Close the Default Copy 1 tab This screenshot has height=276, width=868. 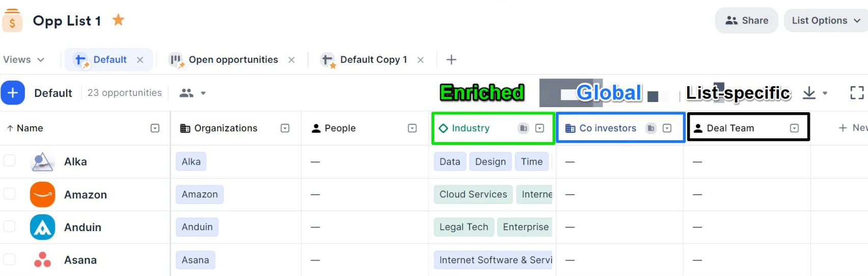pyautogui.click(x=420, y=60)
